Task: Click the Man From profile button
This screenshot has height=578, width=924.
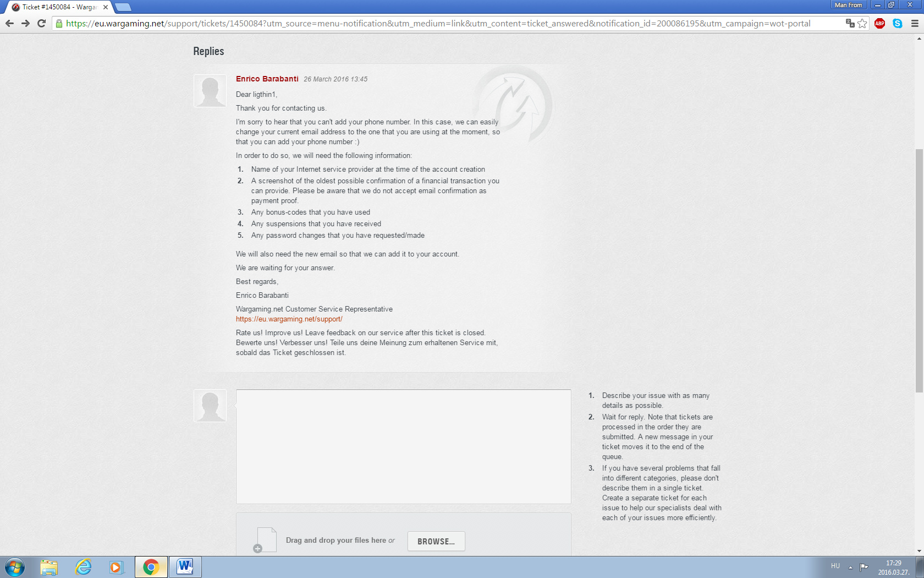Action: 848,5
